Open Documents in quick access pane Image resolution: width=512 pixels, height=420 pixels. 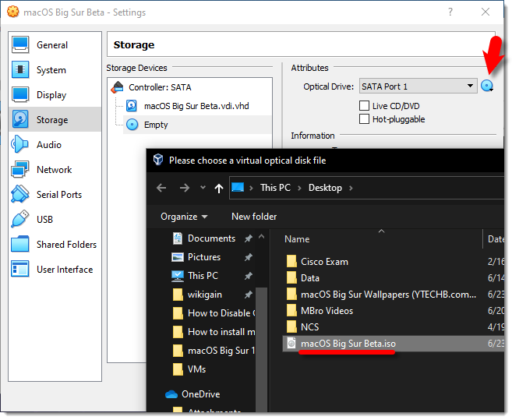(211, 238)
